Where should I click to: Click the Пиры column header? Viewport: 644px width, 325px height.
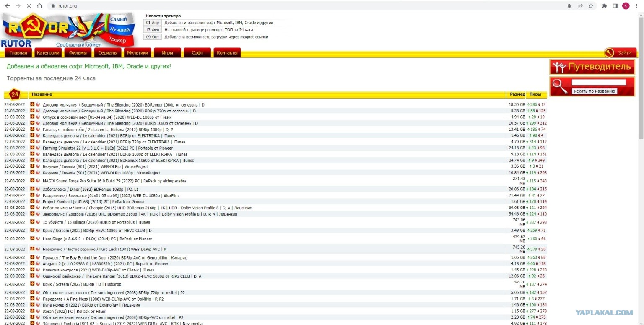(535, 94)
